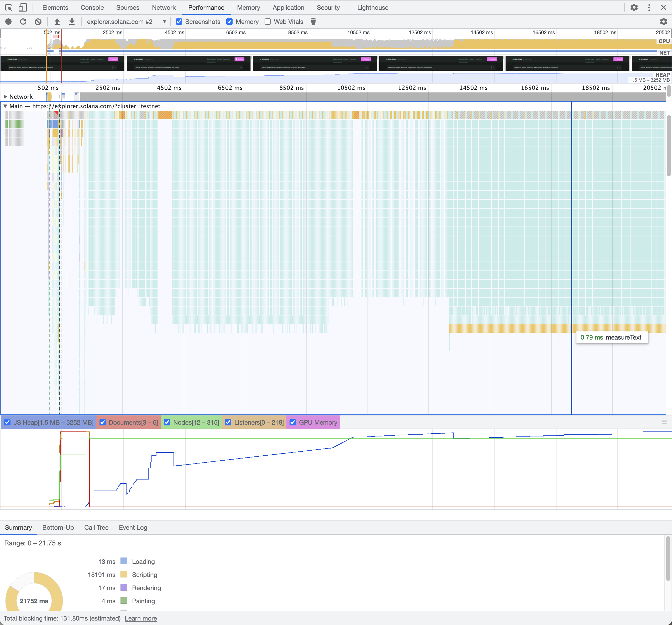Start recording with the Record button
The height and width of the screenshot is (625, 672).
pos(8,22)
